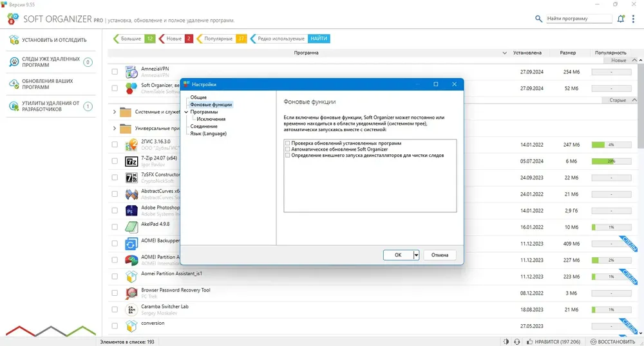The width and height of the screenshot is (644, 346).
Task: Click the AmneziaVPN program icon
Action: pos(131,72)
